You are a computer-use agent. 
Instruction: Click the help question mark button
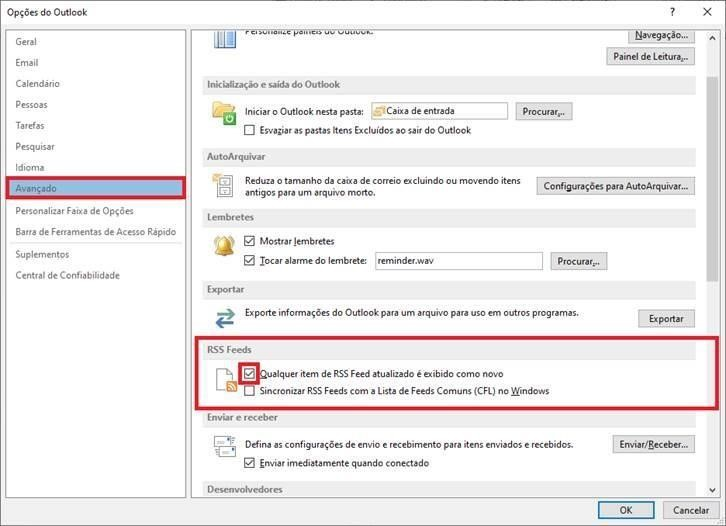672,12
